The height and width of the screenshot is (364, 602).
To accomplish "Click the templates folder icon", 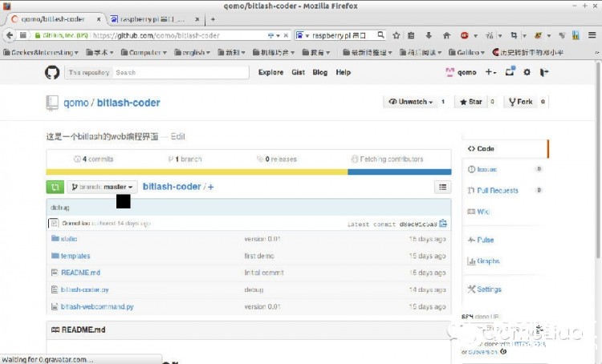I will click(55, 256).
